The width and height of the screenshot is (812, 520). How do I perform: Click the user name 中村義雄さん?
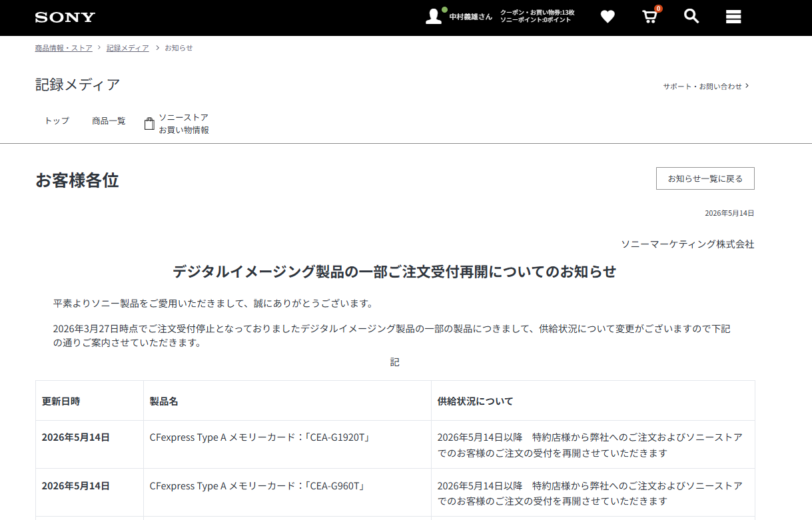coord(471,17)
